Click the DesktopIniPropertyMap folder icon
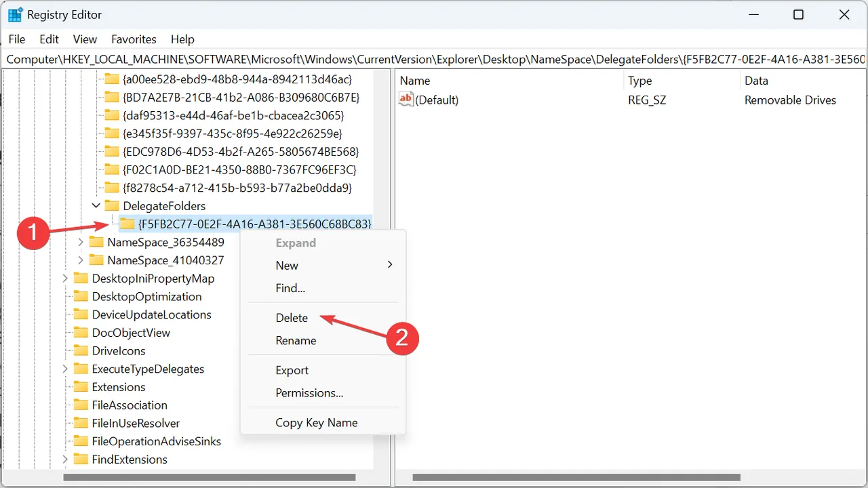Screen dimensions: 868x488 pos(81,279)
